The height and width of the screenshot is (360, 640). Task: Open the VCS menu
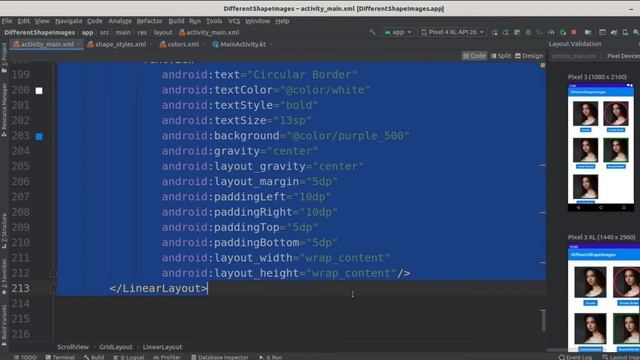pyautogui.click(x=234, y=21)
